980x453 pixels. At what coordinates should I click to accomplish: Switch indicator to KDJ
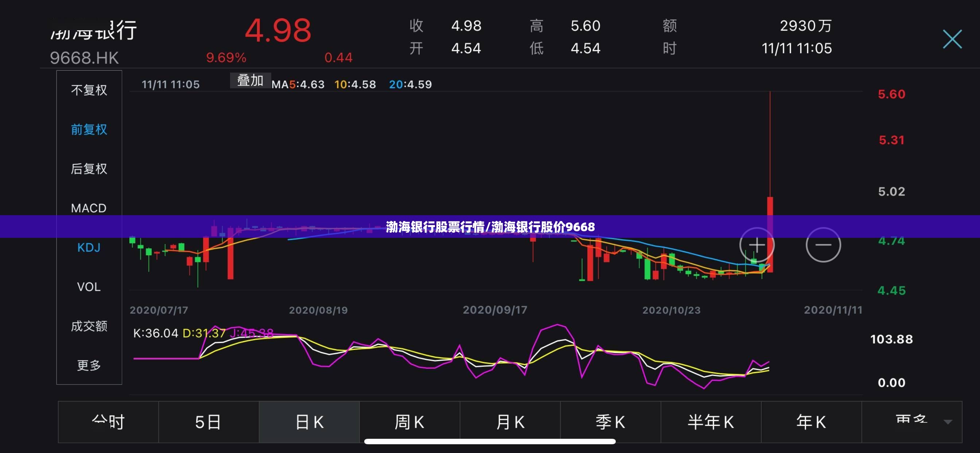(89, 247)
